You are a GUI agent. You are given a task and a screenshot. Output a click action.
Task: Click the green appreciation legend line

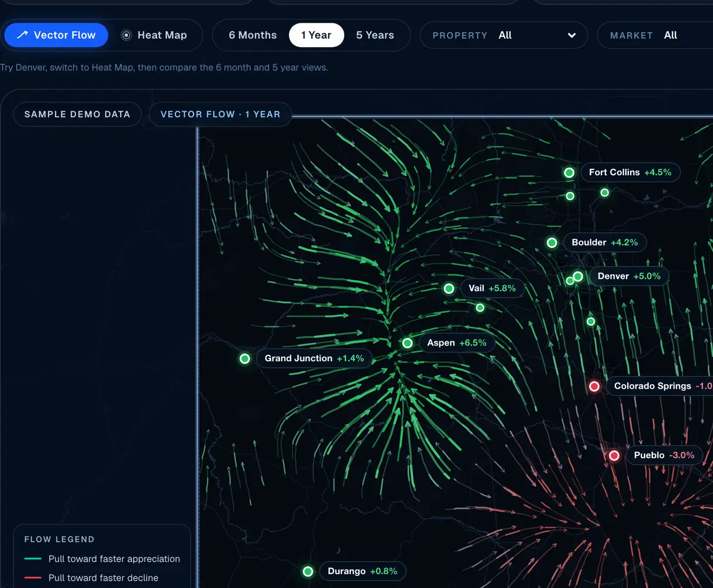(x=33, y=559)
